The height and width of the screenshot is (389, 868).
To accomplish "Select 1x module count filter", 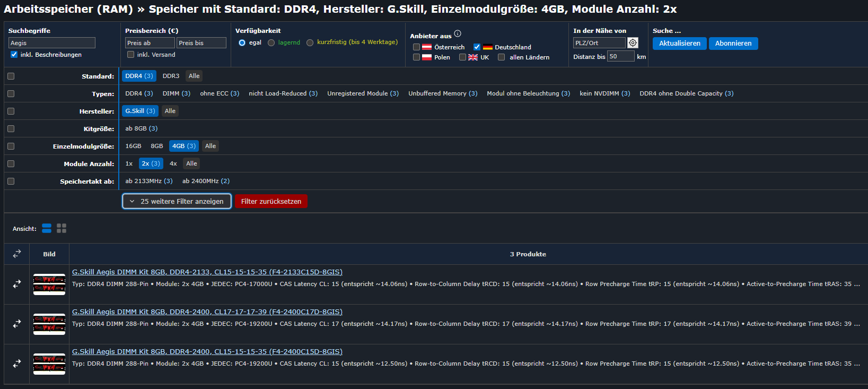I will [129, 163].
